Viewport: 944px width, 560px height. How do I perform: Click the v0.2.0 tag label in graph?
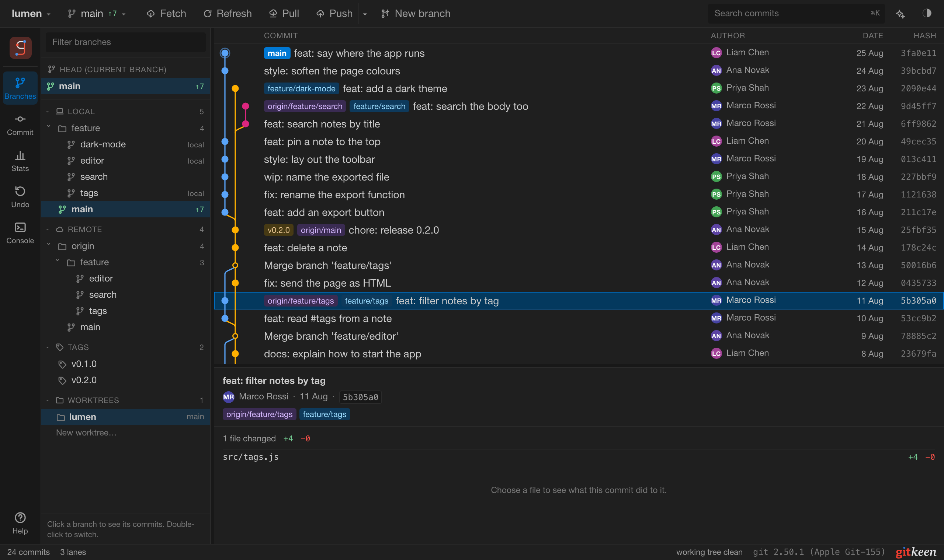pos(279,230)
